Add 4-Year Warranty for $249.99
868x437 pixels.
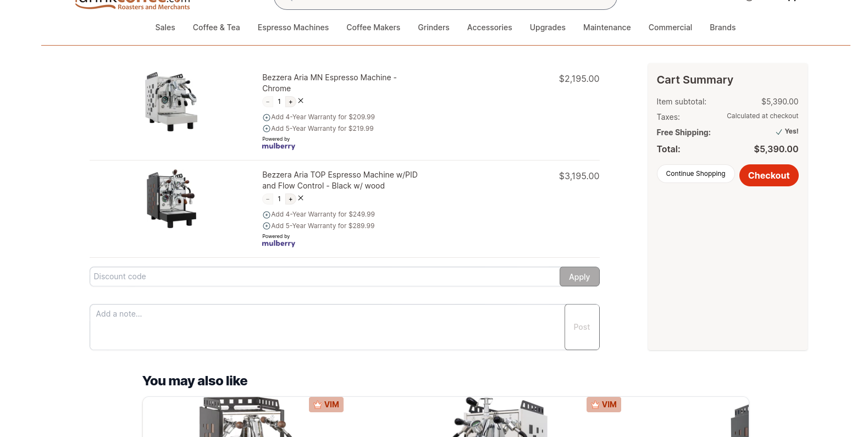[x=319, y=214]
